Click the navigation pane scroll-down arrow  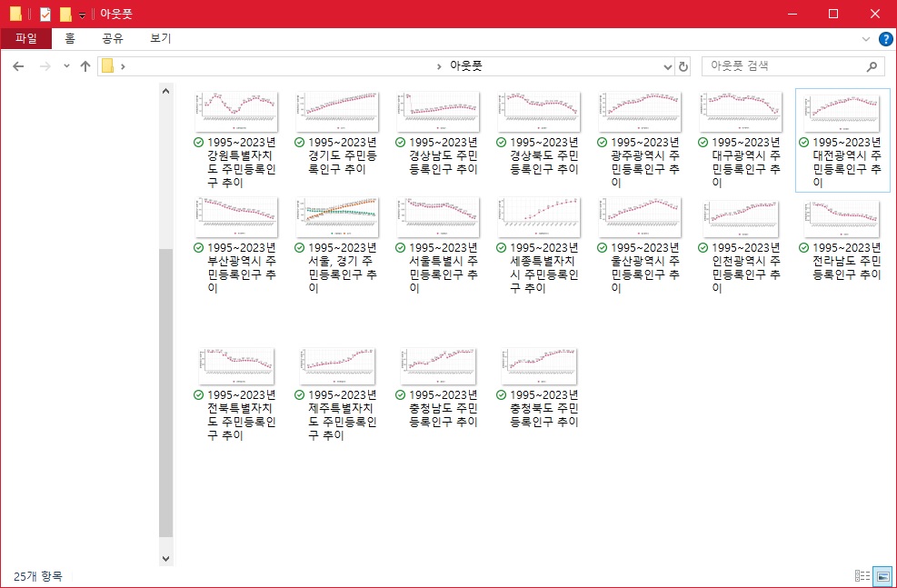(165, 557)
